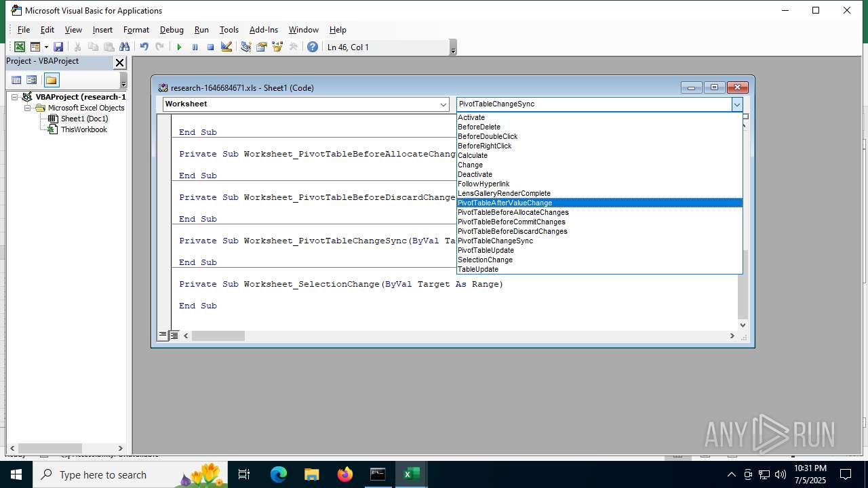The image size is (868, 488).
Task: Choose Deactivate event in list
Action: (x=599, y=174)
